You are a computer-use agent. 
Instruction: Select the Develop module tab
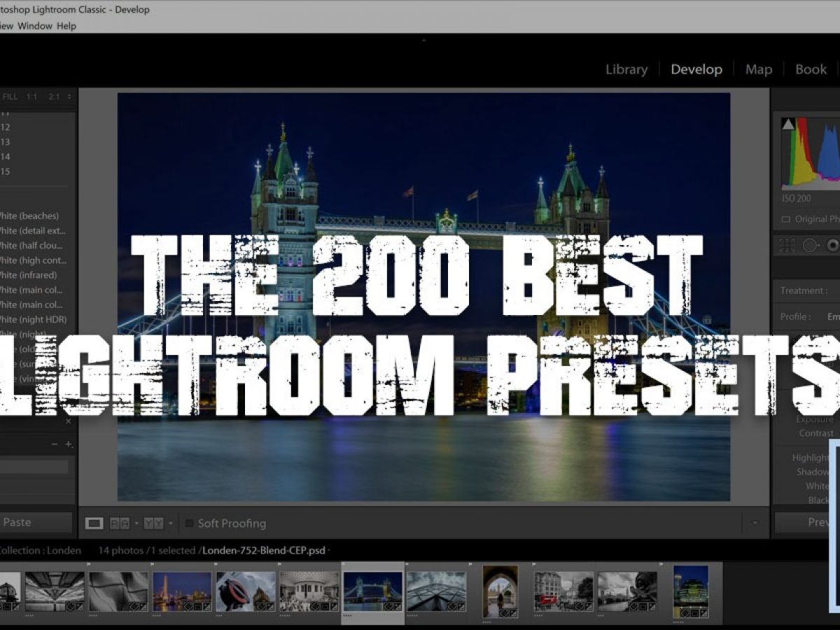[x=696, y=69]
